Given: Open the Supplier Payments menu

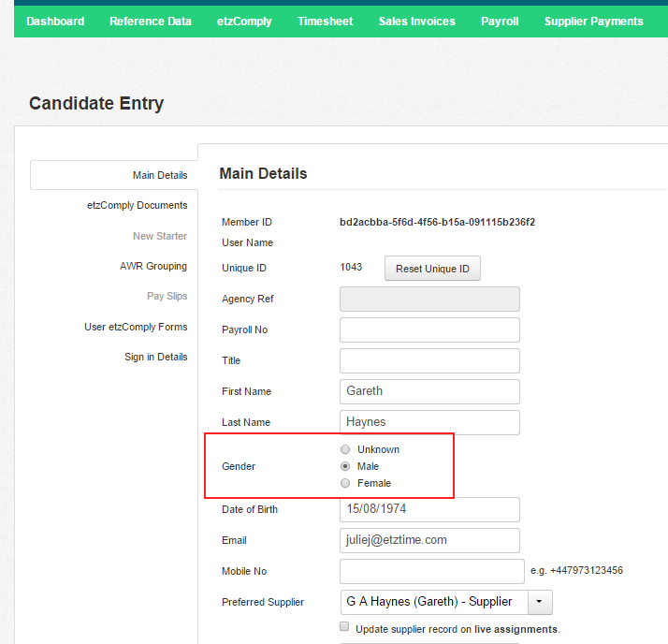Looking at the screenshot, I should (593, 22).
